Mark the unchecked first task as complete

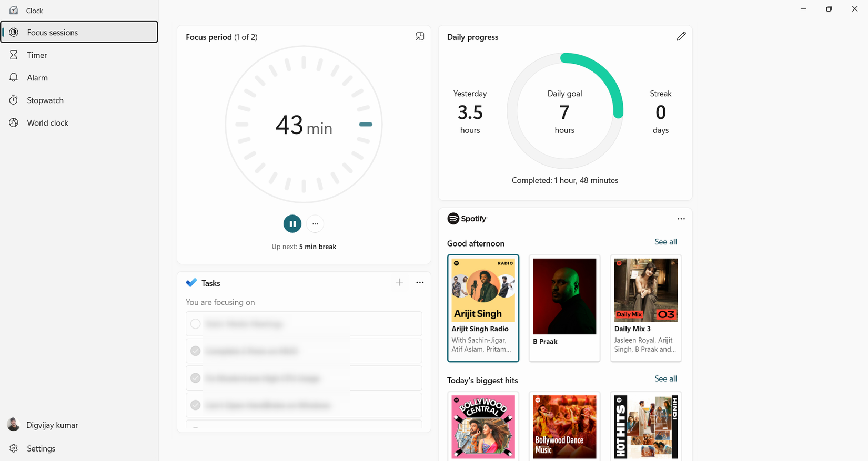coord(196,324)
